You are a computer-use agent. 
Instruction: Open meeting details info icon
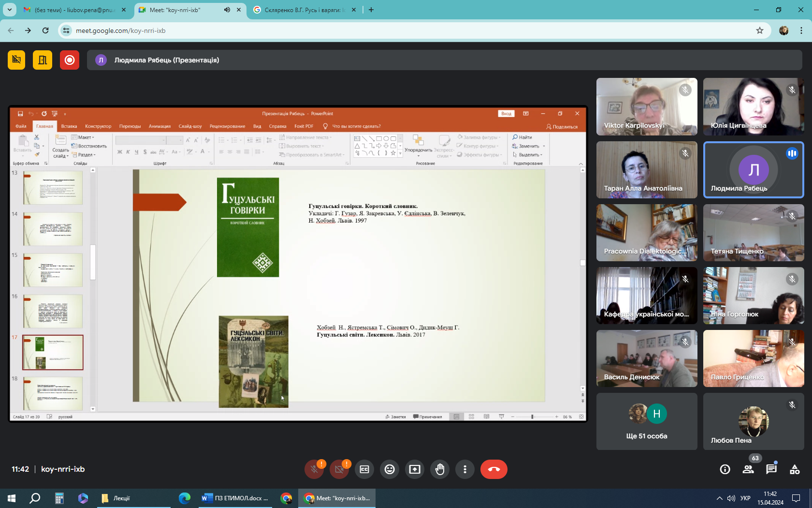(725, 469)
